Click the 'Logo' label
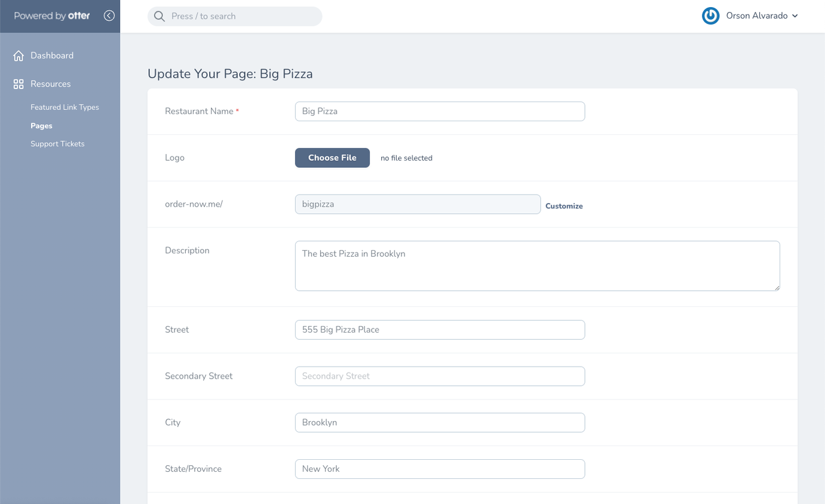 (174, 158)
